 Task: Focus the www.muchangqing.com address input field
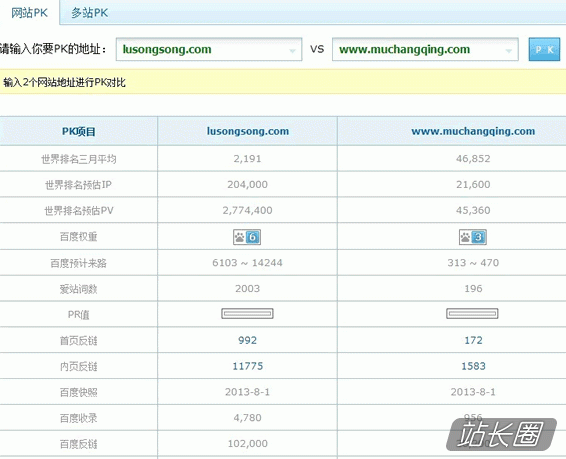[425, 49]
